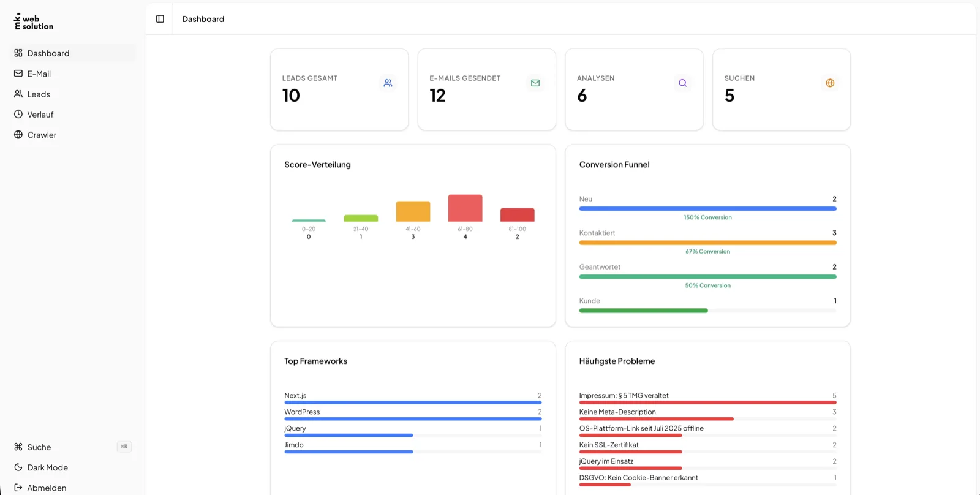Image resolution: width=980 pixels, height=495 pixels.
Task: Toggle the sidebar panel icon
Action: click(160, 19)
